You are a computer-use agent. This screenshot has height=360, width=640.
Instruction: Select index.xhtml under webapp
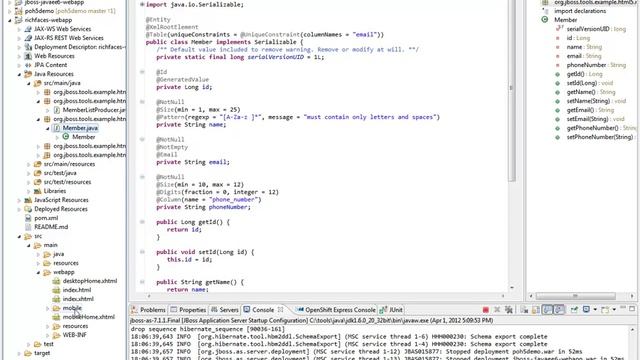pos(78,299)
